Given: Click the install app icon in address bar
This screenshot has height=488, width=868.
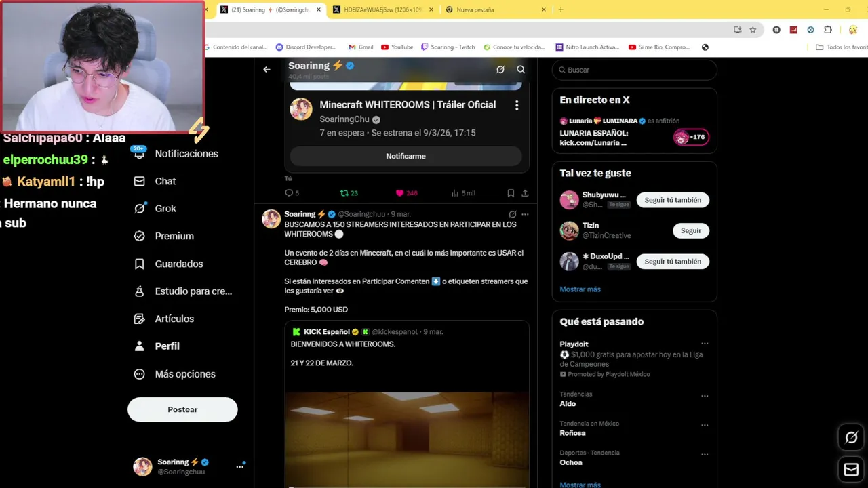Looking at the screenshot, I should pos(738,30).
